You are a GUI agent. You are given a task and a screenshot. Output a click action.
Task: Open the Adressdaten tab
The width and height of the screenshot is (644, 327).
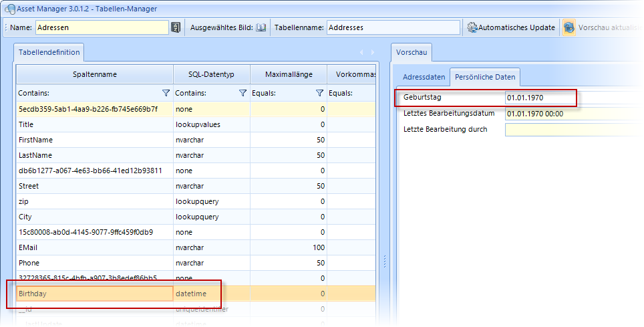[424, 77]
